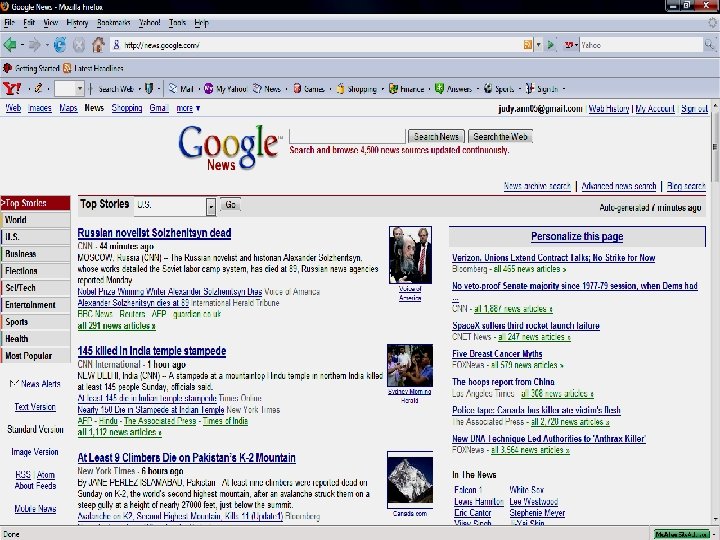Click the shield icon on Yahoo toolbar
Image resolution: width=720 pixels, height=540 pixels.
point(149,88)
